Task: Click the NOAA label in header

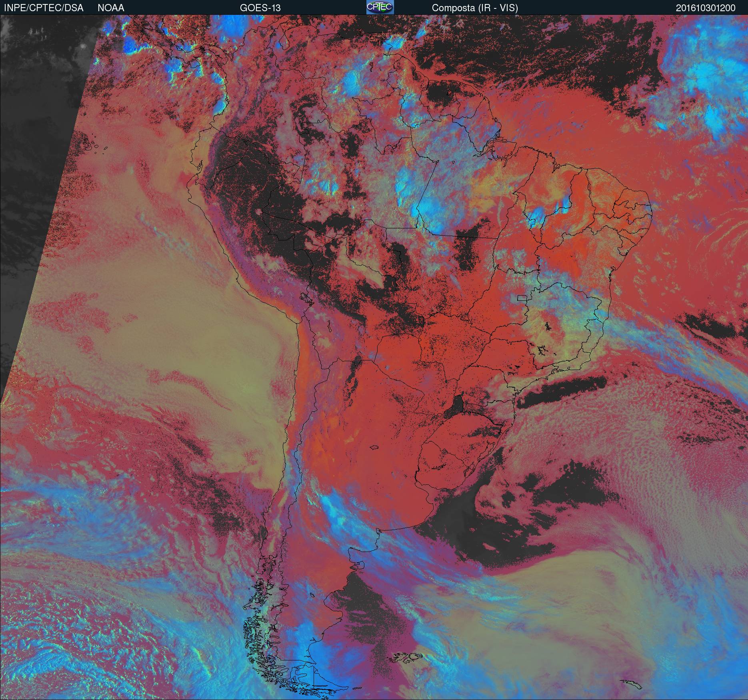Action: [x=111, y=8]
